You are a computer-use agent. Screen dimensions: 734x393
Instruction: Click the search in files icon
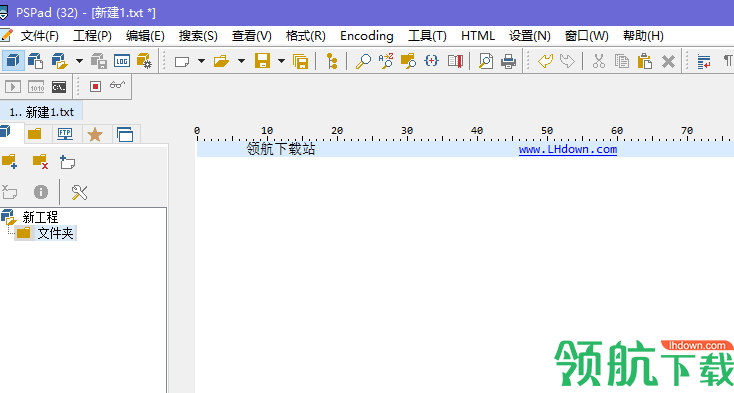408,61
